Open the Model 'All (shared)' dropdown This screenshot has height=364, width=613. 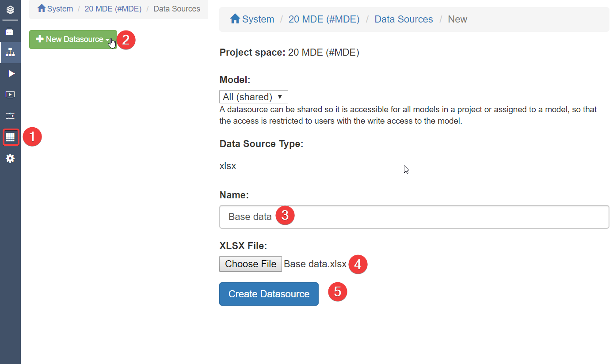coord(253,97)
